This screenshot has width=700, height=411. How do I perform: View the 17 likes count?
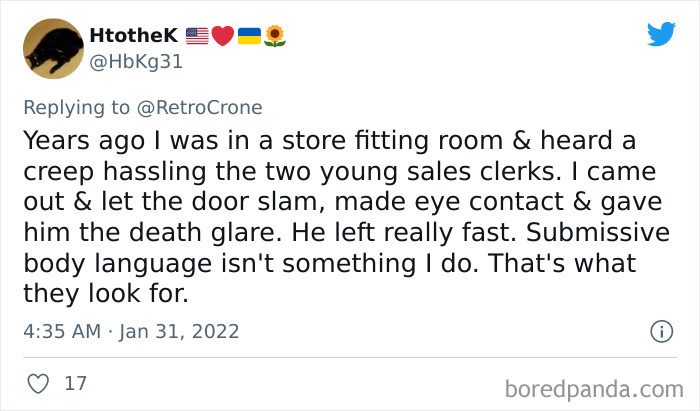click(75, 384)
